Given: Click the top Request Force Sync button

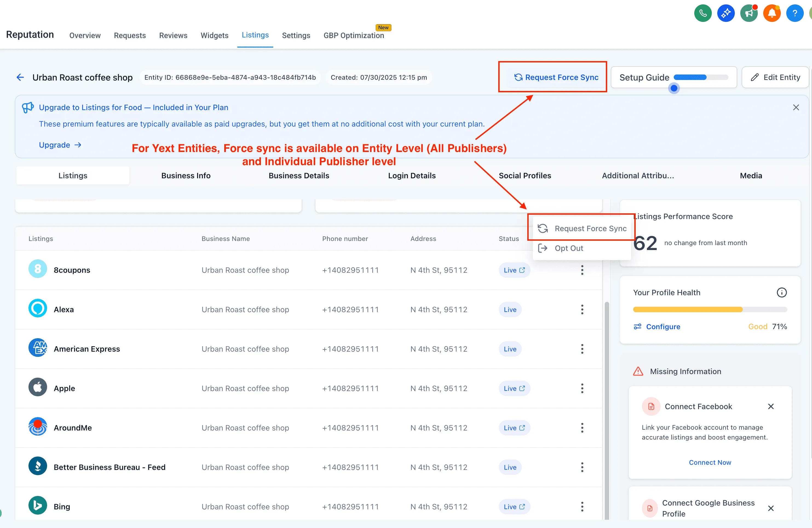Looking at the screenshot, I should pyautogui.click(x=556, y=78).
